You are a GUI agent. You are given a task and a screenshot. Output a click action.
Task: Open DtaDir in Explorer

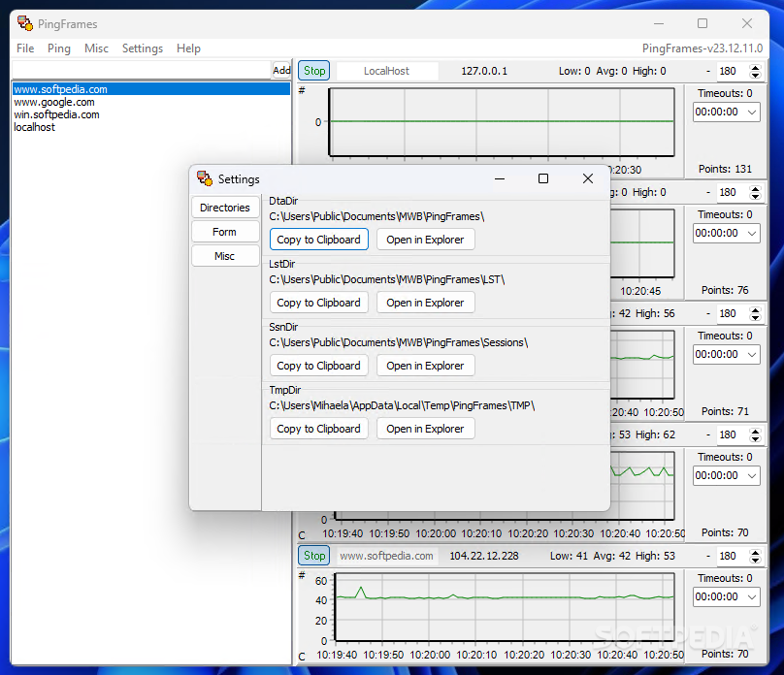[426, 240]
